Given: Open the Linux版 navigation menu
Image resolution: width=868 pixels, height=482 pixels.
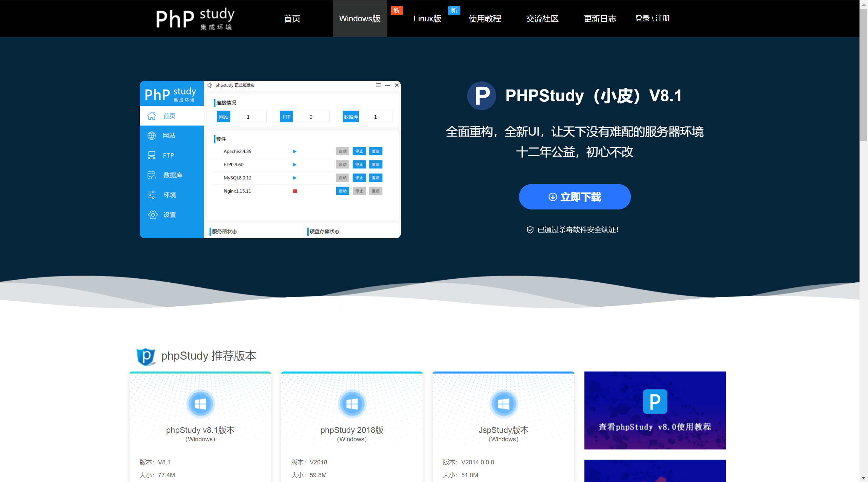Looking at the screenshot, I should tap(427, 19).
